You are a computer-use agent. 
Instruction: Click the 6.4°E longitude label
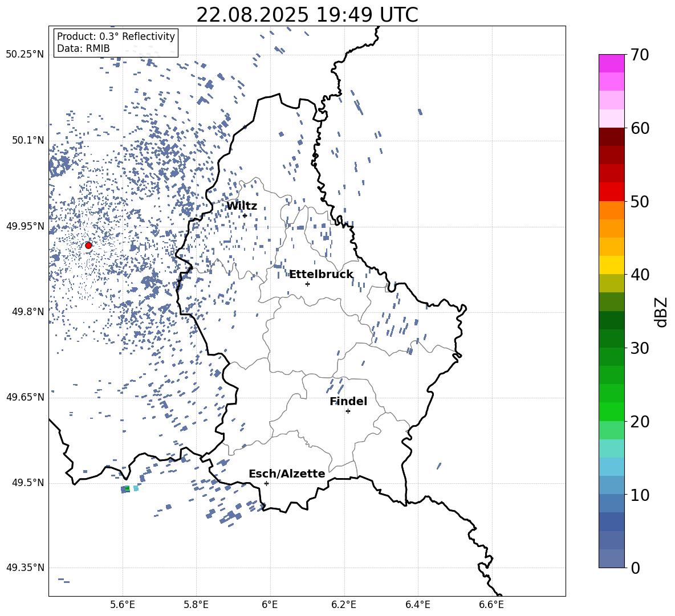pyautogui.click(x=417, y=605)
